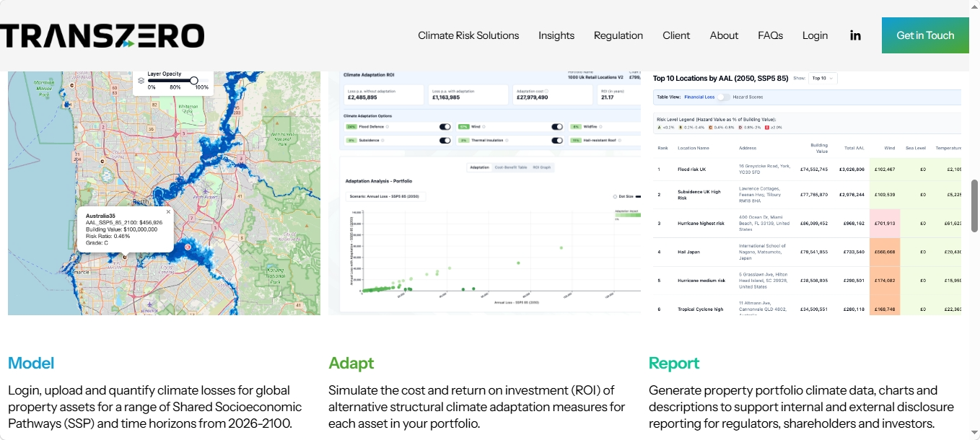This screenshot has height=440, width=980.
Task: Adjust the Layer Opacity slider handle
Action: tap(194, 80)
